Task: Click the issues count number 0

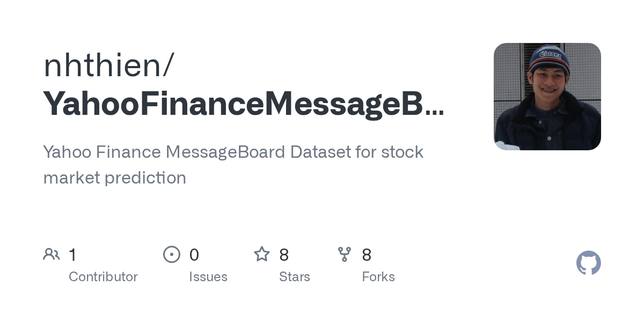Action: coord(194,255)
